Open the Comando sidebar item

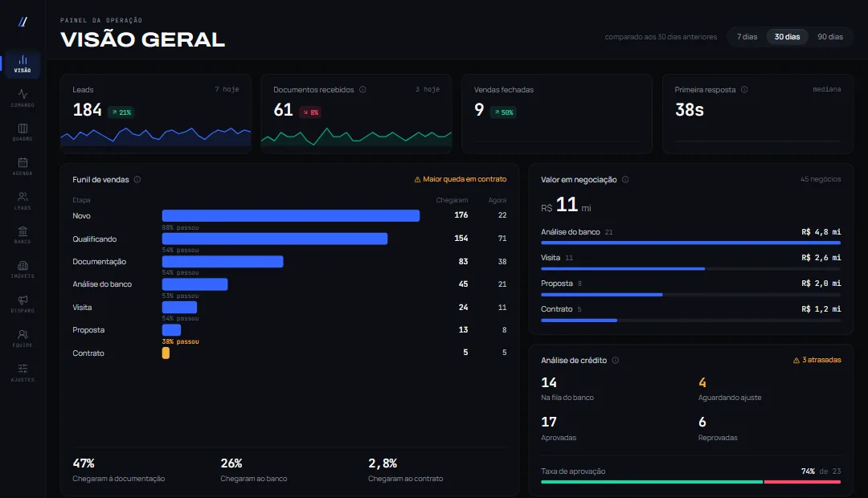(23, 98)
